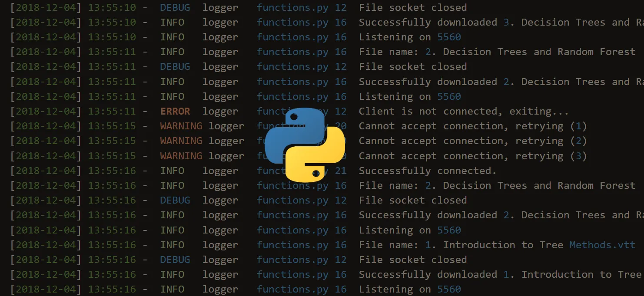Image resolution: width=644 pixels, height=296 pixels.
Task: Click retry counter (1) on warning line
Action: (x=579, y=126)
